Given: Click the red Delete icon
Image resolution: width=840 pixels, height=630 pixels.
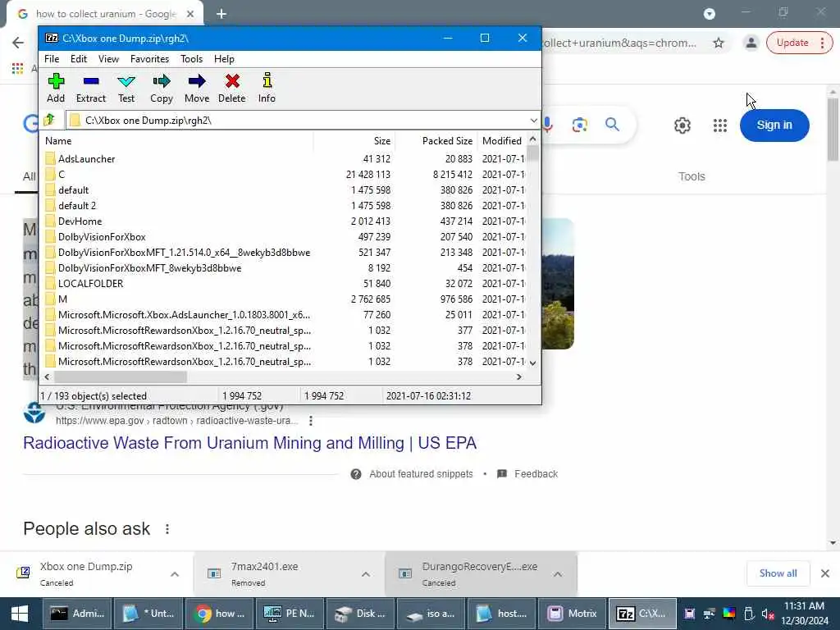Looking at the screenshot, I should [232, 89].
